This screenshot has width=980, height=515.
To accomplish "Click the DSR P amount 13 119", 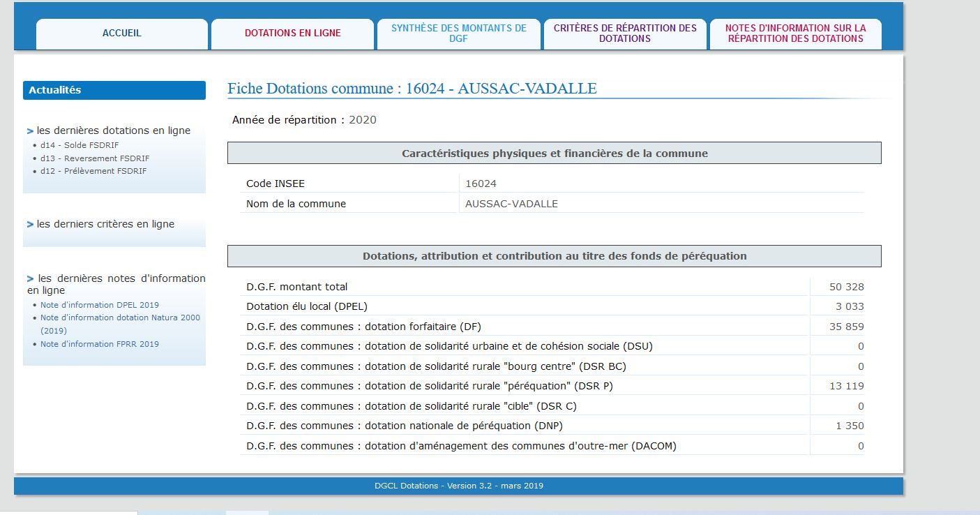I will point(846,386).
